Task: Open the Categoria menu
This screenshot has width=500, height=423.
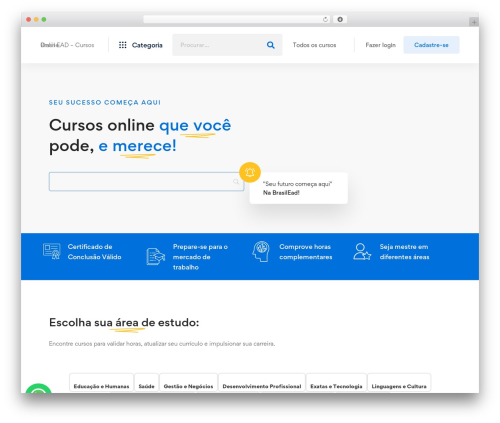Action: click(x=141, y=45)
